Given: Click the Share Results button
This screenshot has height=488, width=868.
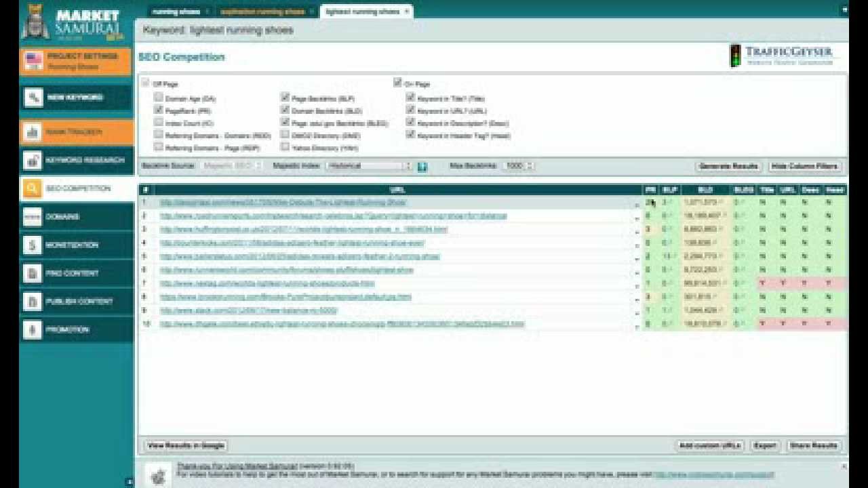Looking at the screenshot, I should tap(814, 445).
